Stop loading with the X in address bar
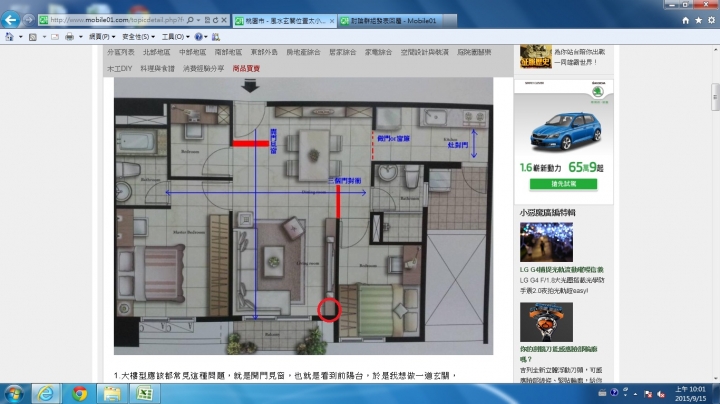720x404 pixels. pyautogui.click(x=224, y=20)
